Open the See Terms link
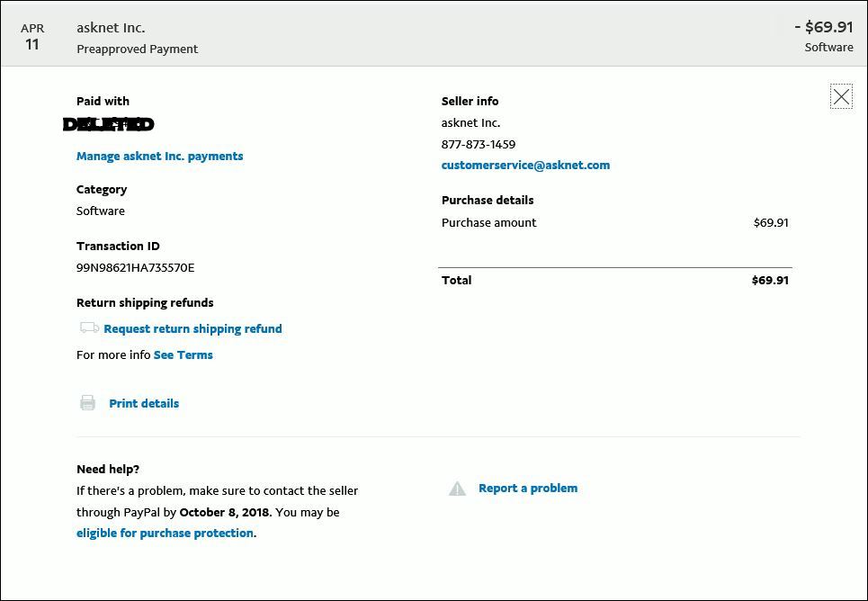This screenshot has height=601, width=868. pyautogui.click(x=183, y=355)
